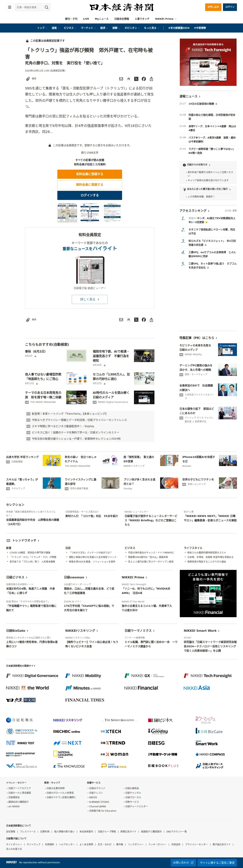Open the NIKKEI OFFICE PASS logo
Viewport: 243px width, 868px height.
[x=114, y=766]
